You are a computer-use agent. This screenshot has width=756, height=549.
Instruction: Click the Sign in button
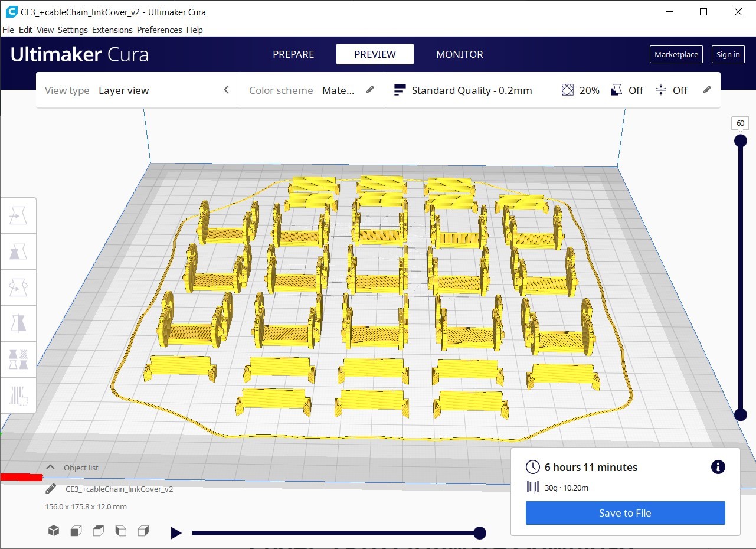(728, 54)
